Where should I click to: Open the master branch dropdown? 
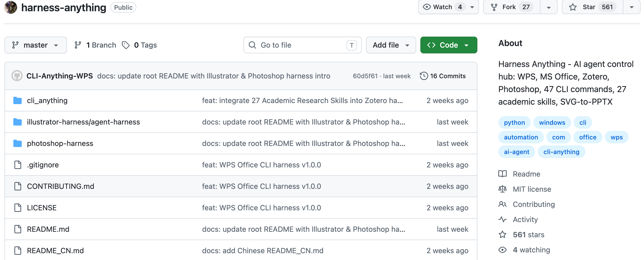point(36,45)
